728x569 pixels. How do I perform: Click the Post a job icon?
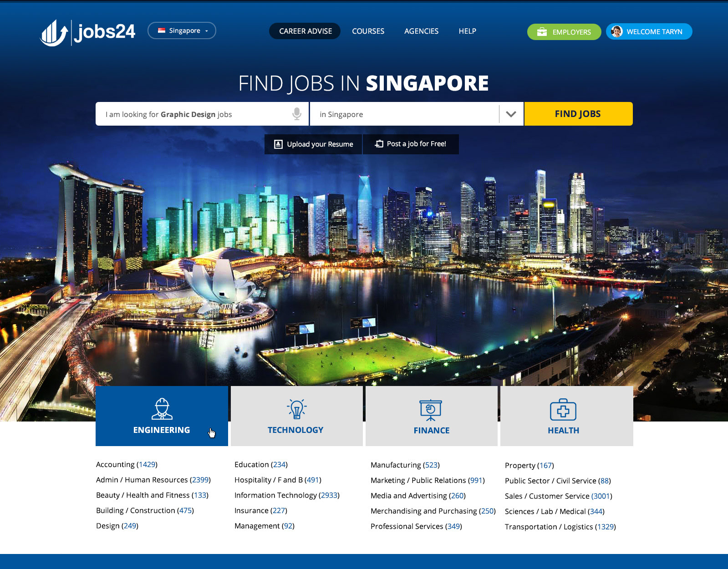[379, 144]
